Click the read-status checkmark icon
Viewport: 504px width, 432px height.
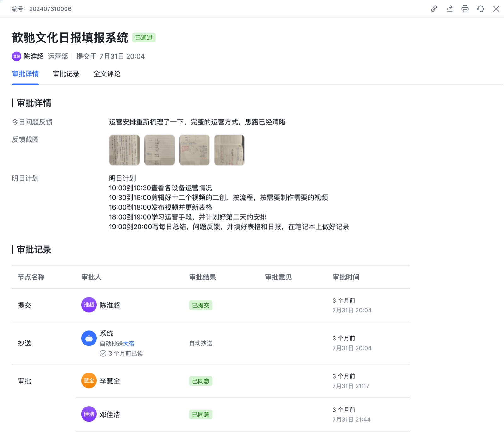click(103, 353)
